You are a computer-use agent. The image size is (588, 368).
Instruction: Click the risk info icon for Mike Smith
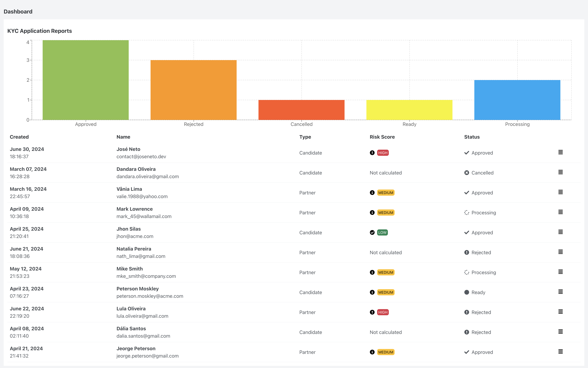372,273
